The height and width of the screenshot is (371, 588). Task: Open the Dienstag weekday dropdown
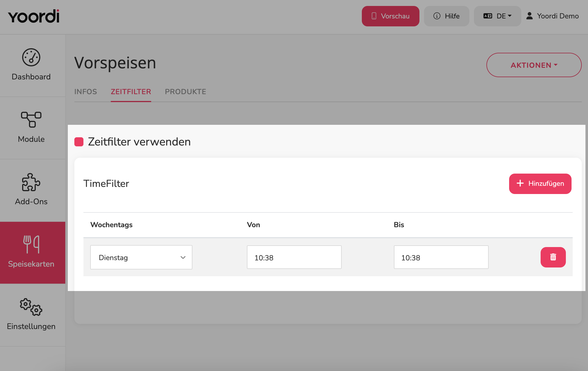coord(141,257)
